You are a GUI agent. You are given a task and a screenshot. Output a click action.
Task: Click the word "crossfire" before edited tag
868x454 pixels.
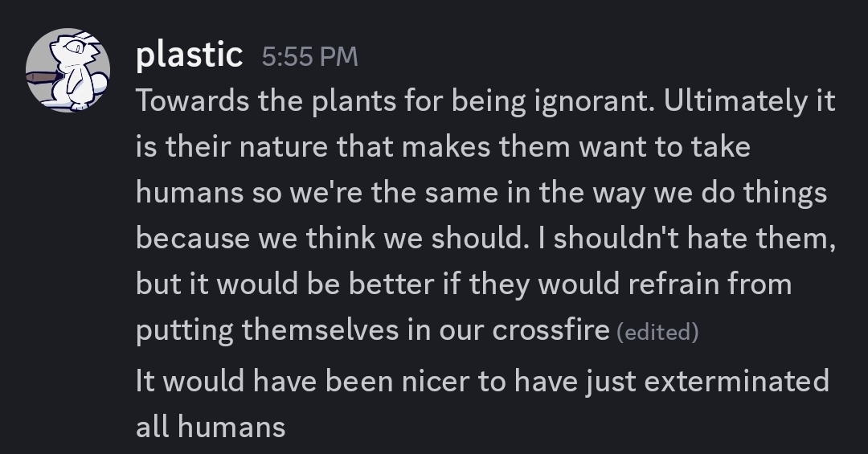(x=550, y=331)
